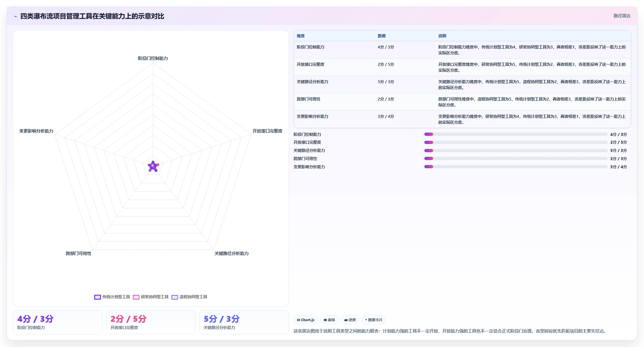Click the 4分 / 3分 cell in the table

[386, 47]
